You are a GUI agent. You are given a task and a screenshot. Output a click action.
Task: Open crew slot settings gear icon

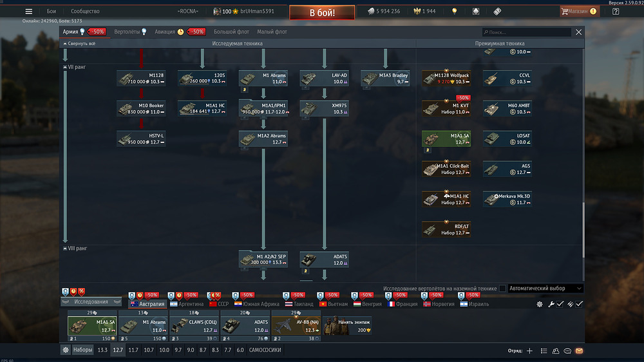539,304
